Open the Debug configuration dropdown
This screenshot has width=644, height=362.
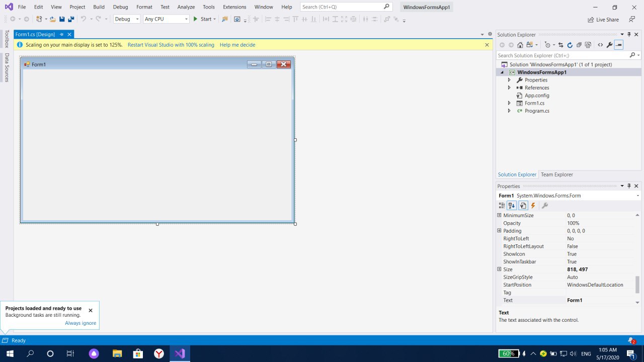(127, 19)
